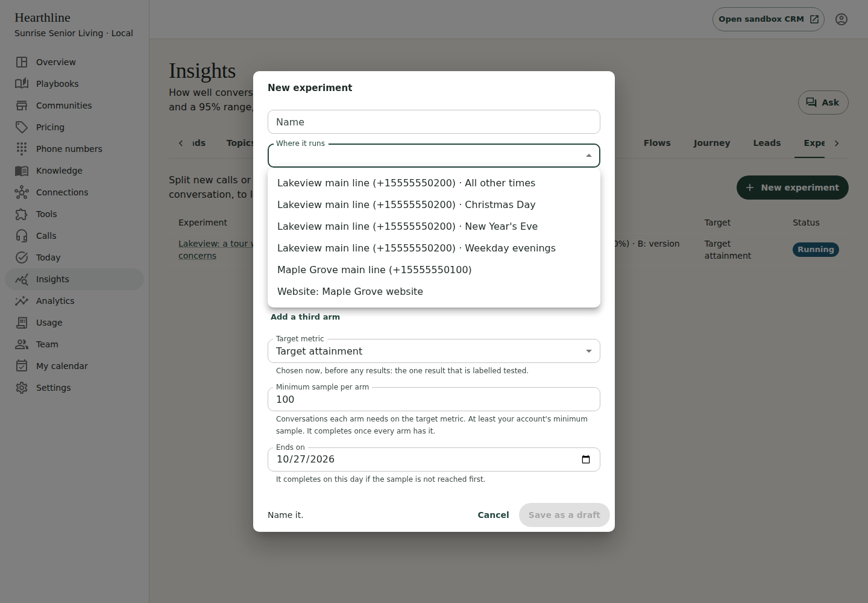Click the Team people icon

(22, 344)
